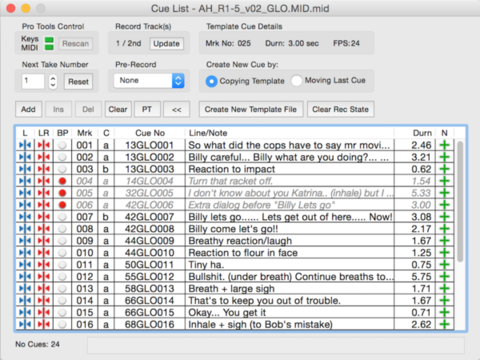480x360 pixels.
Task: Click the red locate-record icon for cue 007
Action: 44,217
